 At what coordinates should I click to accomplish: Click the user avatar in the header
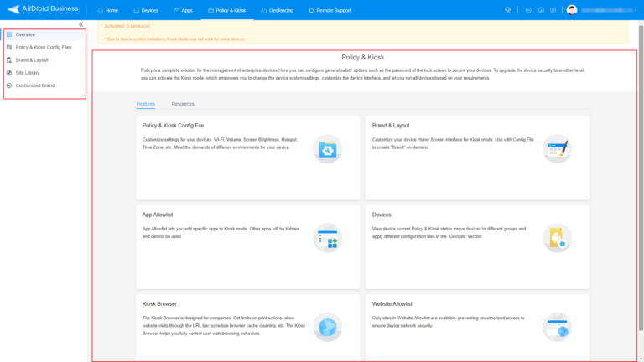tap(572, 10)
